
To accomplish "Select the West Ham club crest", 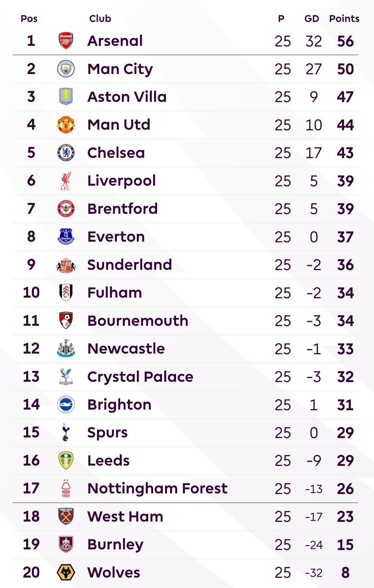I will point(66,516).
